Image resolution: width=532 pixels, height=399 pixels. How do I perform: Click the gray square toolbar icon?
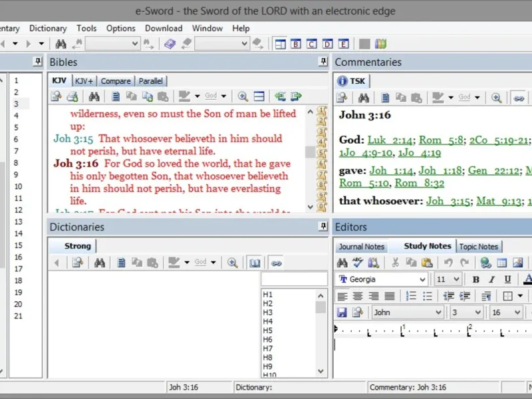[x=364, y=44]
